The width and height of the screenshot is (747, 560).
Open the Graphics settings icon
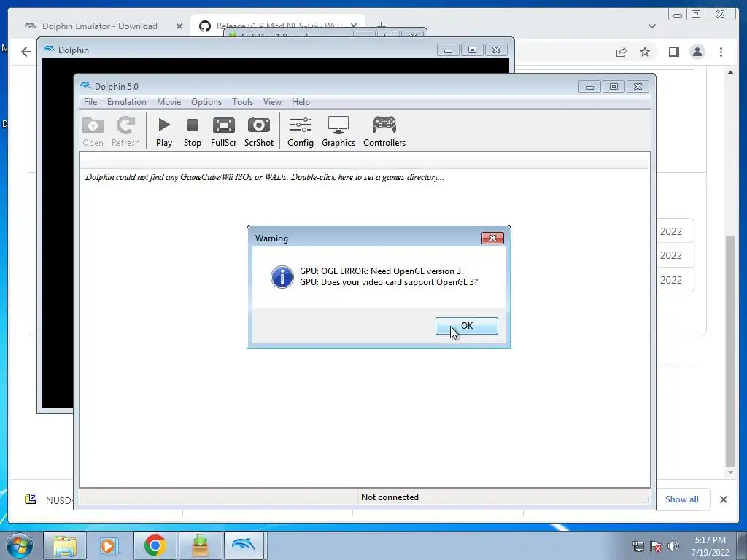pyautogui.click(x=338, y=131)
